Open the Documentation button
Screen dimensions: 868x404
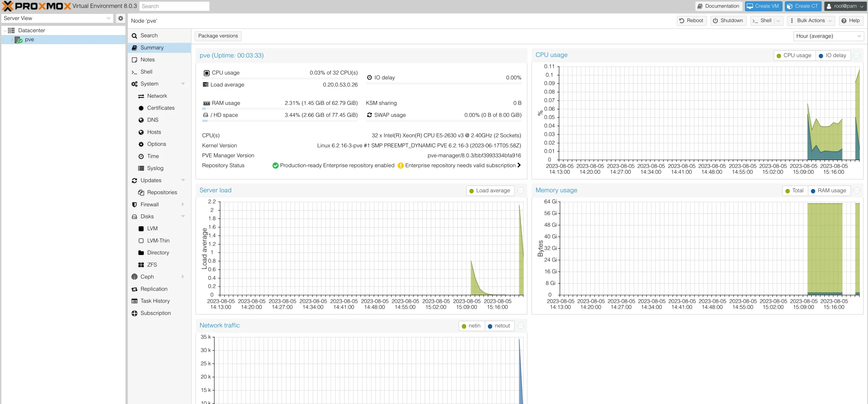718,6
